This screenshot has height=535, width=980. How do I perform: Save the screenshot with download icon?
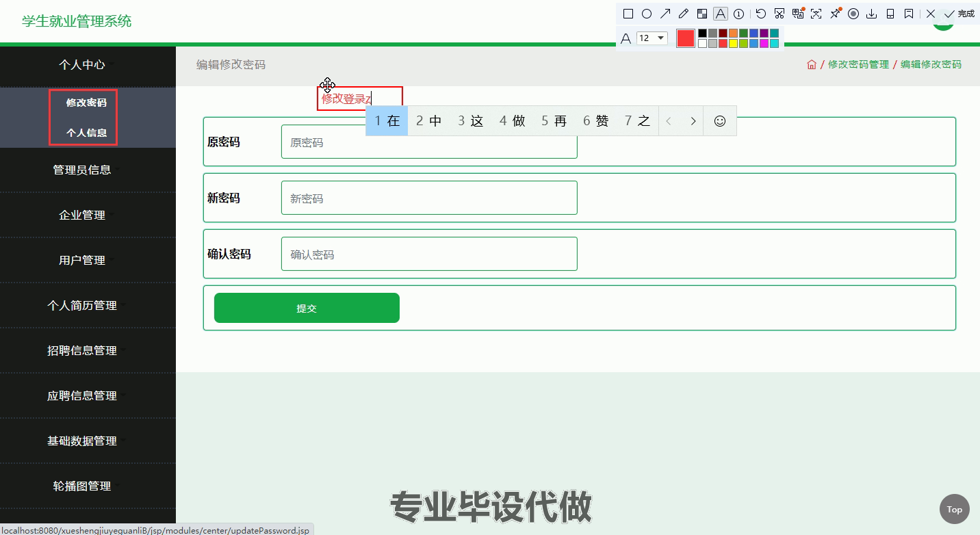point(872,14)
